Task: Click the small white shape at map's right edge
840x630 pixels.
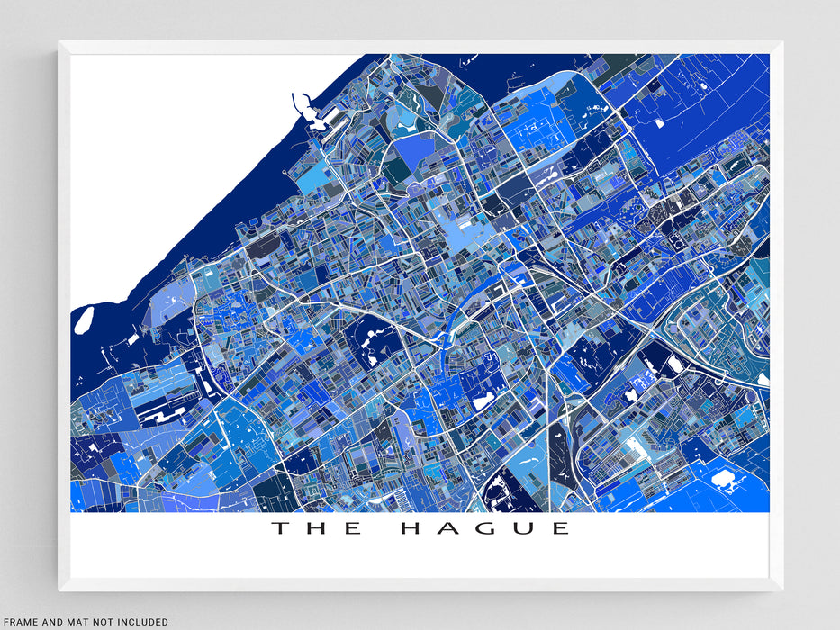Action: pos(763,380)
